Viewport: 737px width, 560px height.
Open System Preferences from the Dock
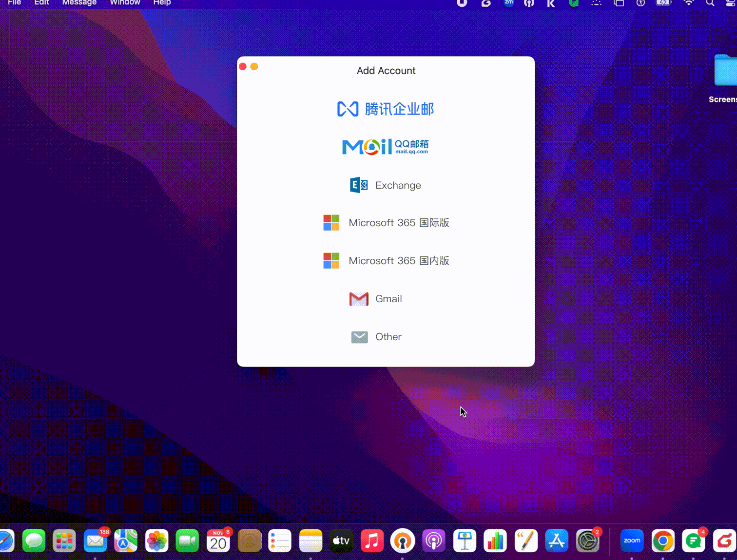588,541
